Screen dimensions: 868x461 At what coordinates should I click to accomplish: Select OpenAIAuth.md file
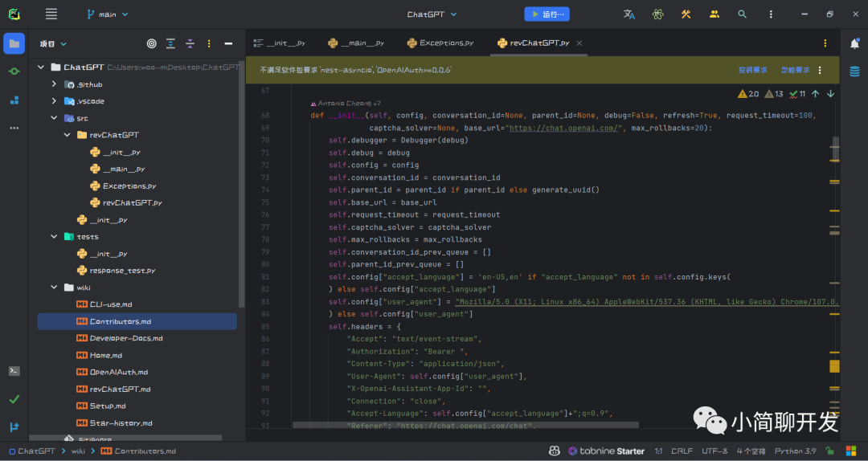(x=112, y=372)
